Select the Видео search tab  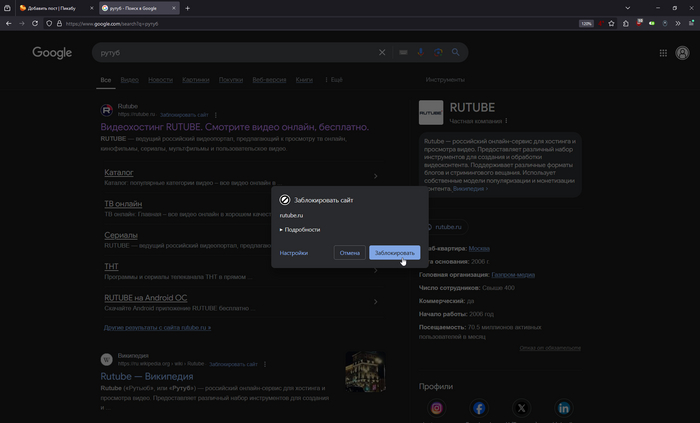(x=129, y=80)
